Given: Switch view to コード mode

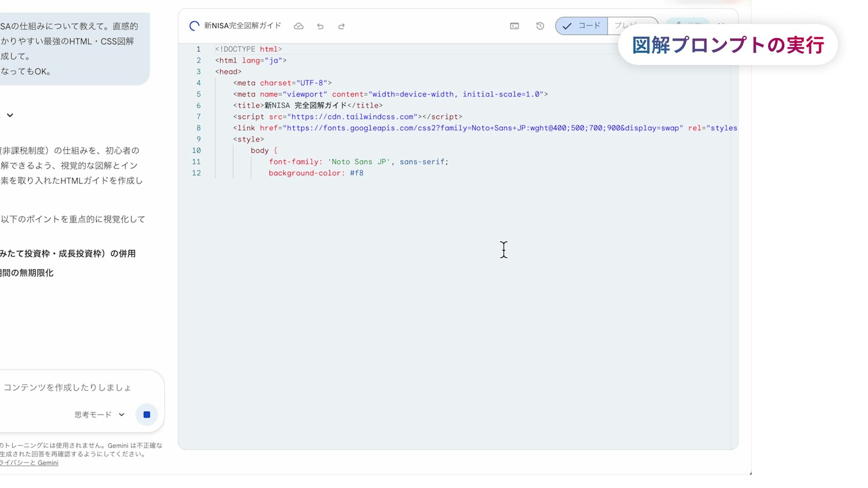Looking at the screenshot, I should tap(589, 26).
